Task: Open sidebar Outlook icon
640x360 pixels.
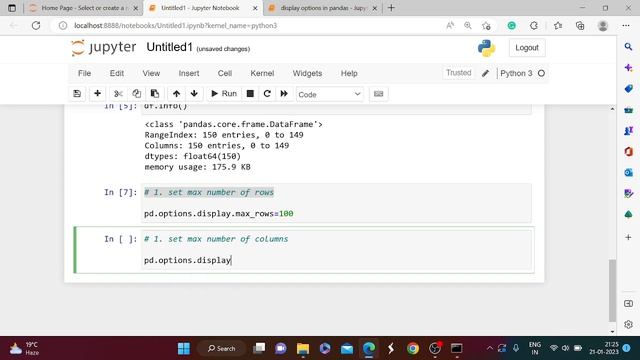Action: [628, 173]
